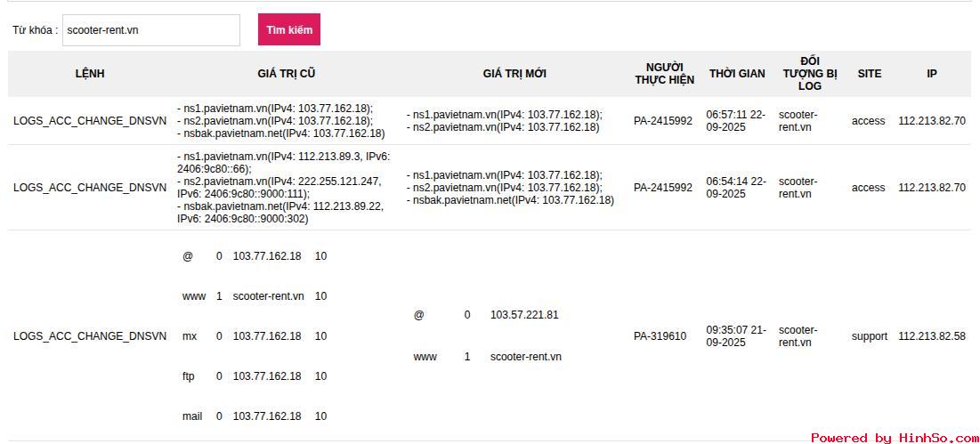Click user ID PA-319610
The image size is (980, 444).
pos(660,336)
